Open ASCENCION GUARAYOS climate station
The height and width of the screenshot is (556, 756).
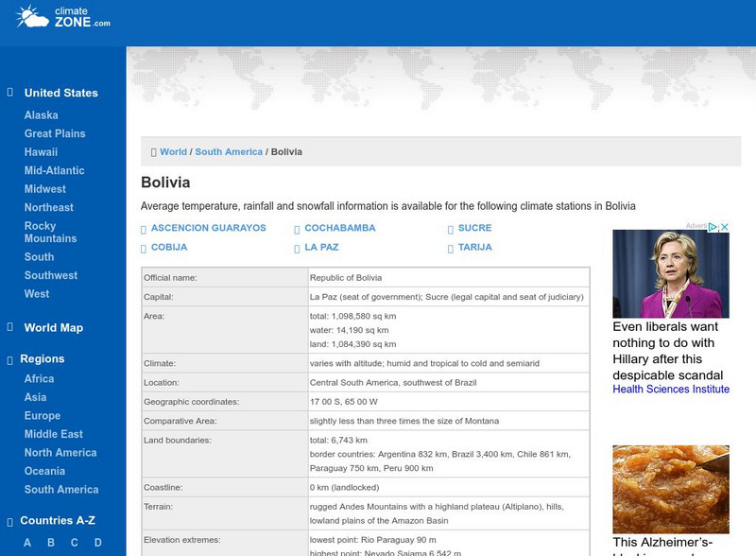click(x=208, y=228)
